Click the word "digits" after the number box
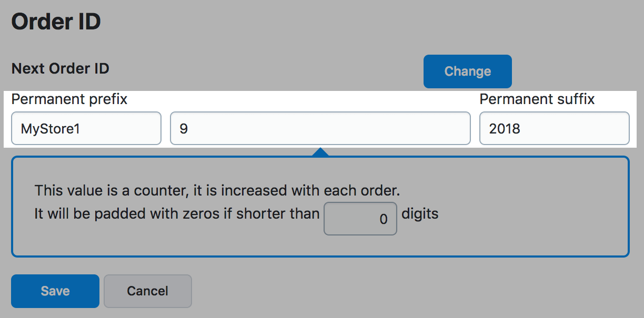Viewport: 644px width, 318px height. tap(420, 214)
